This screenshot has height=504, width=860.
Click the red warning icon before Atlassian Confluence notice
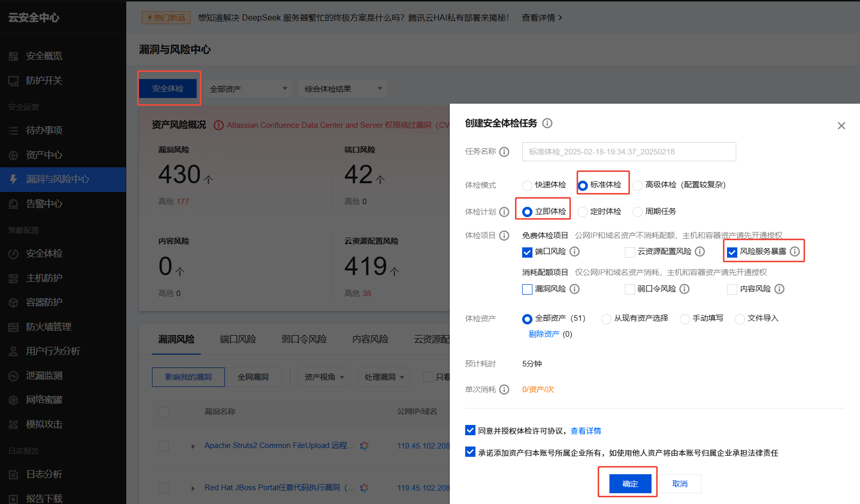[x=218, y=125]
